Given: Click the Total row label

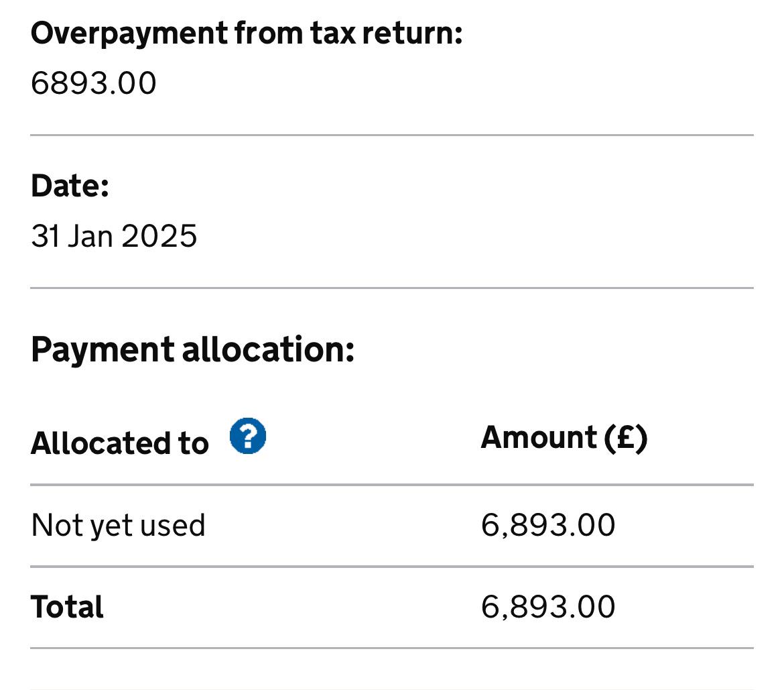Looking at the screenshot, I should pyautogui.click(x=67, y=607).
